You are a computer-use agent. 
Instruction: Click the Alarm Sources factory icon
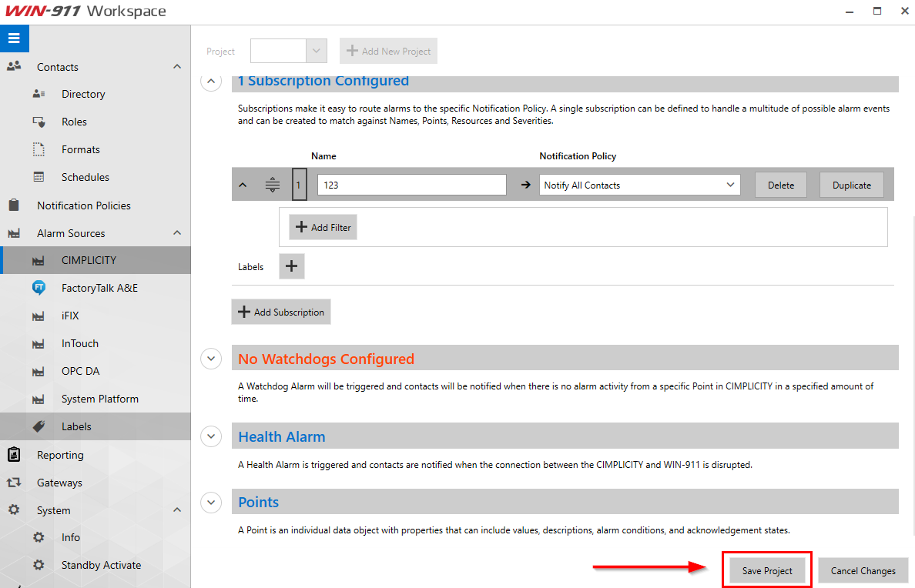tap(14, 233)
